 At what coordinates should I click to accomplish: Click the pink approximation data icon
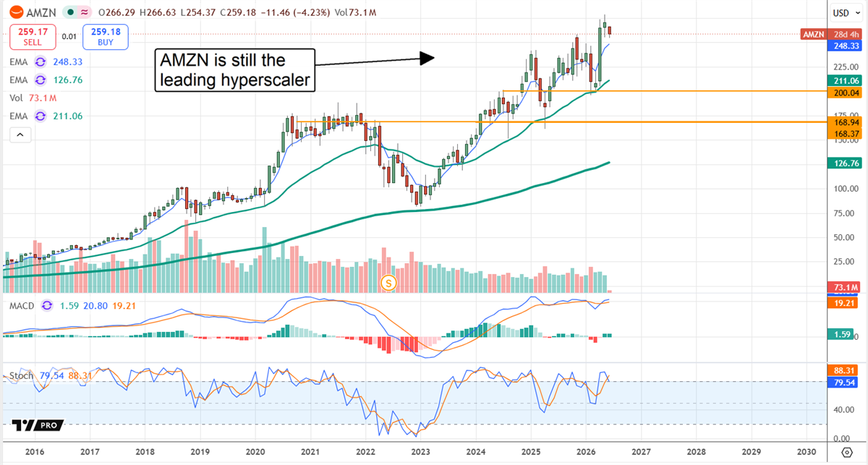(86, 12)
